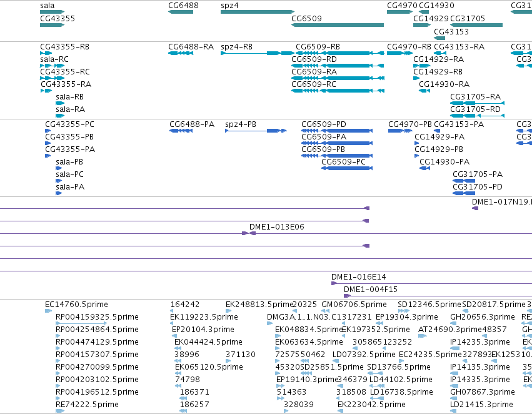
Task: Select CDS CG6509-PA
Action: tap(337, 144)
